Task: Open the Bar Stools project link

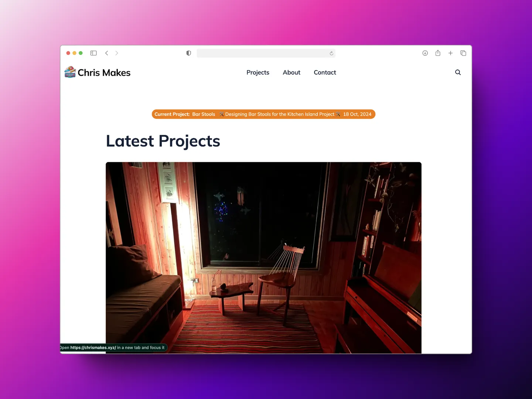Action: pos(204,114)
